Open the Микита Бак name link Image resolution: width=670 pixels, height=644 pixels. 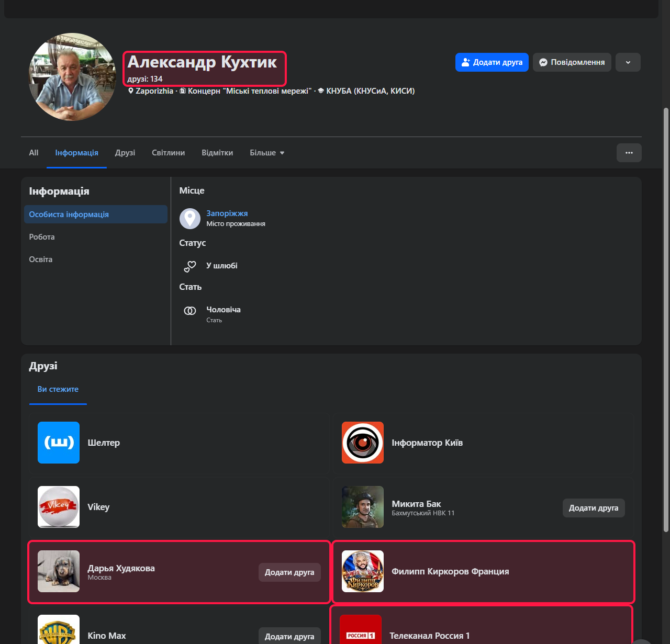[x=416, y=504]
